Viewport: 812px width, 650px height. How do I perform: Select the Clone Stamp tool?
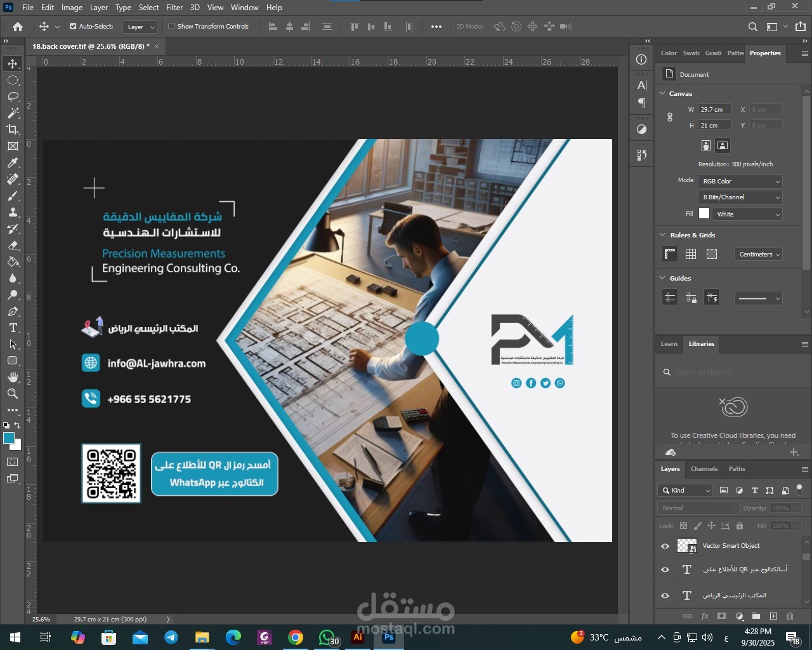13,212
